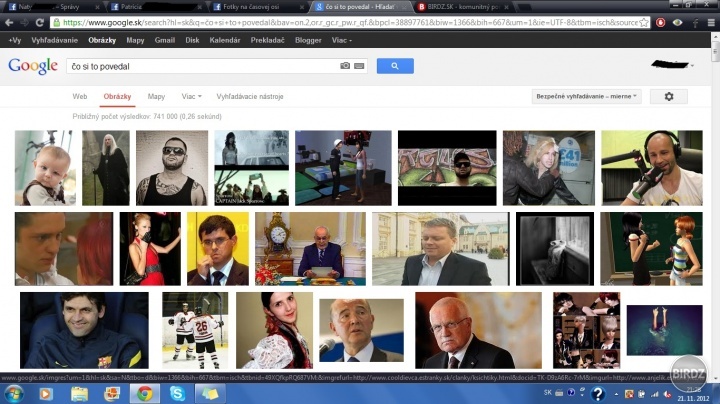
Task: Launch the media player from the taskbar
Action: coord(45,394)
